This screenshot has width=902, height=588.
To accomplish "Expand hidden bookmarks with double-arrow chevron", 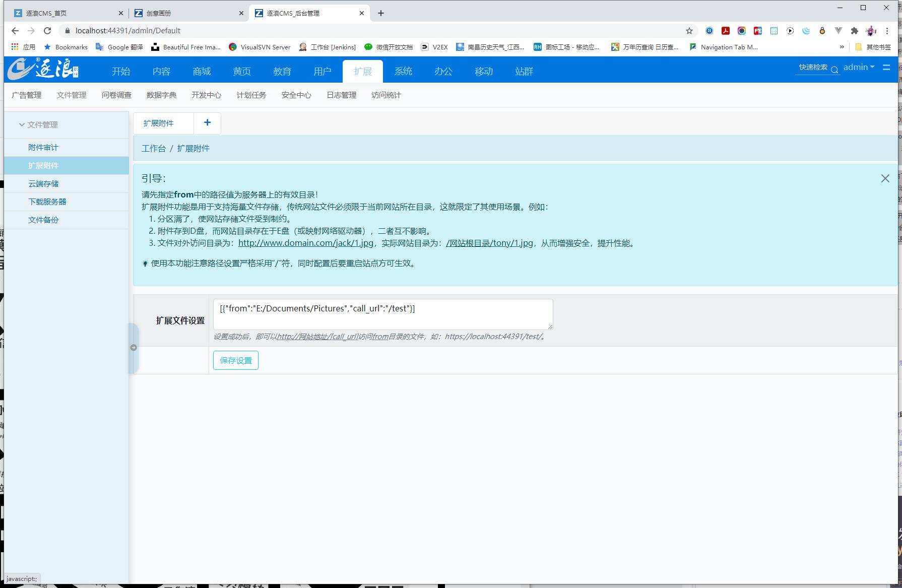I will [x=842, y=47].
